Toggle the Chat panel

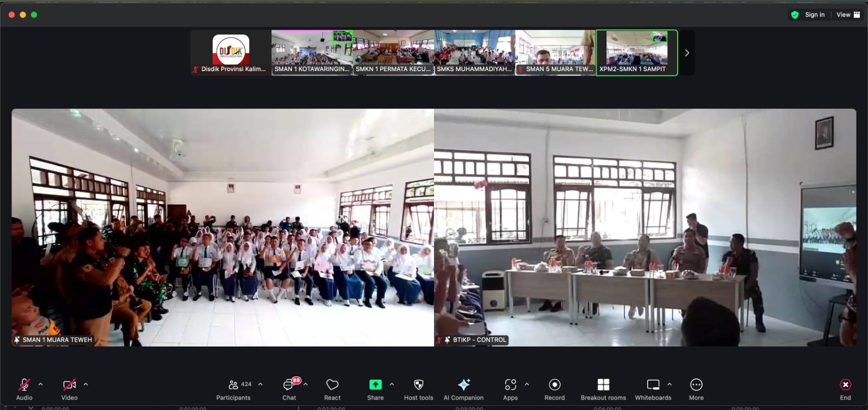pos(289,385)
